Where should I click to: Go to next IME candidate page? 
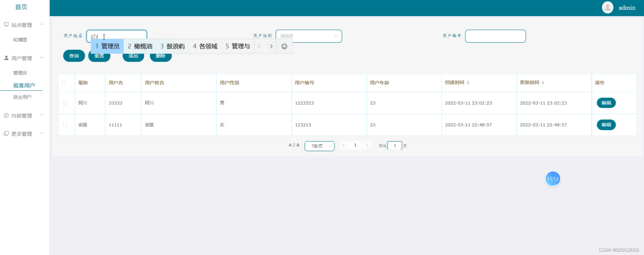[x=271, y=46]
